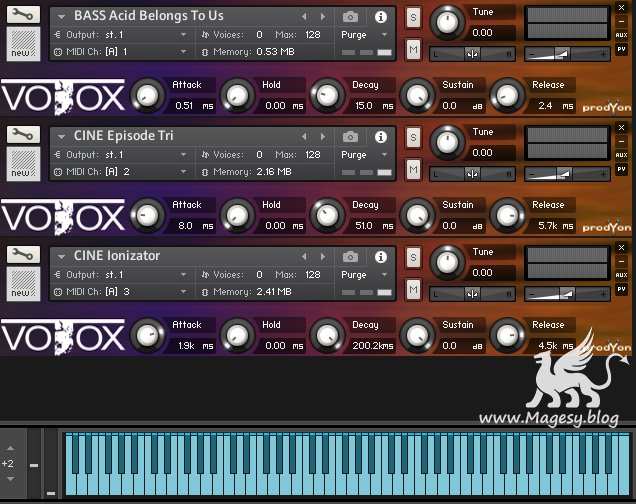Shift keyboard octave up with the arrow above +2

pos(11,448)
